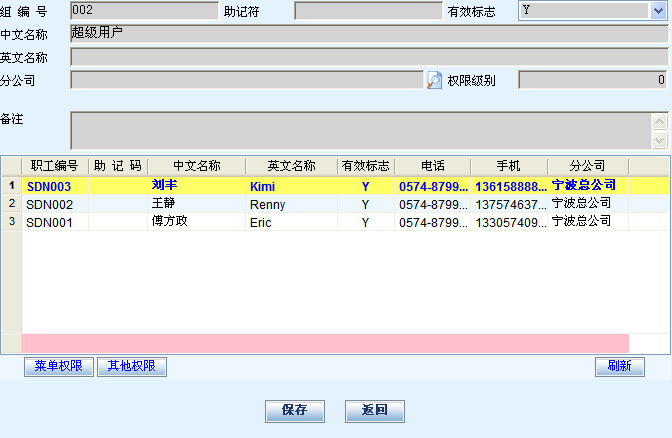672x438 pixels.
Task: Click the 组编号 input field
Action: coord(143,11)
